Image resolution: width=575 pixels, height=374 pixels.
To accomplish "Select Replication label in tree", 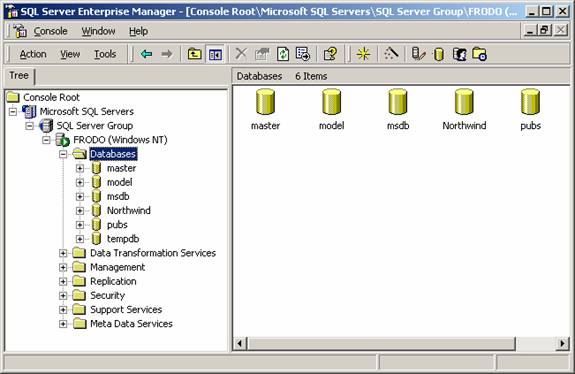I will tap(113, 281).
